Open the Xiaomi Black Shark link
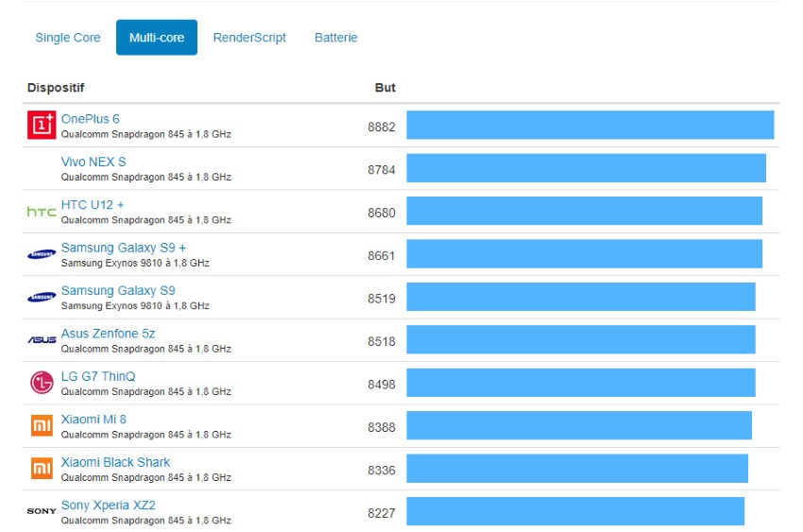 pos(115,462)
